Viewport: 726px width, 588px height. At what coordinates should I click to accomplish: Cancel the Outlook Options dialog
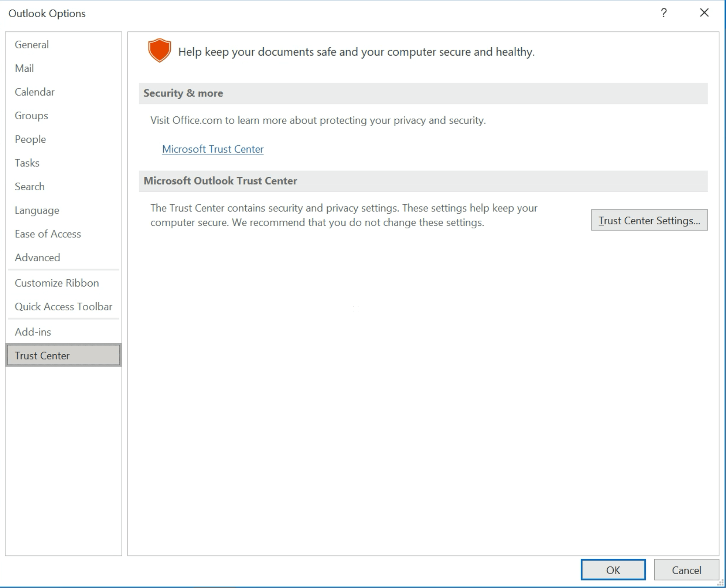click(686, 570)
